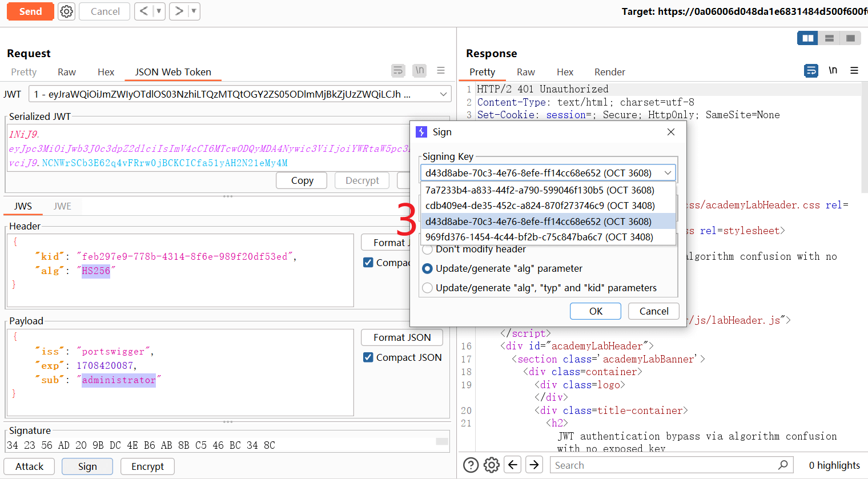Image resolution: width=868 pixels, height=479 pixels.
Task: Choose signing key 969fd376 from the list
Action: 539,237
